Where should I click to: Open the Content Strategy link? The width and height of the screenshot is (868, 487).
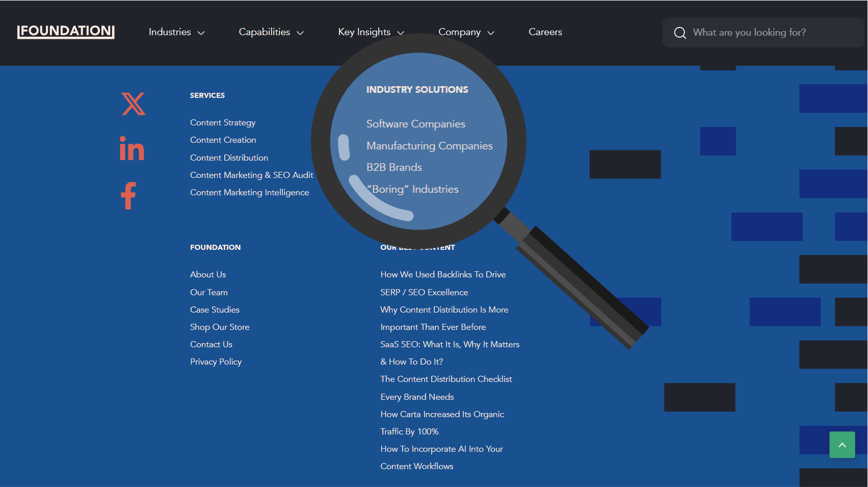[x=223, y=122]
